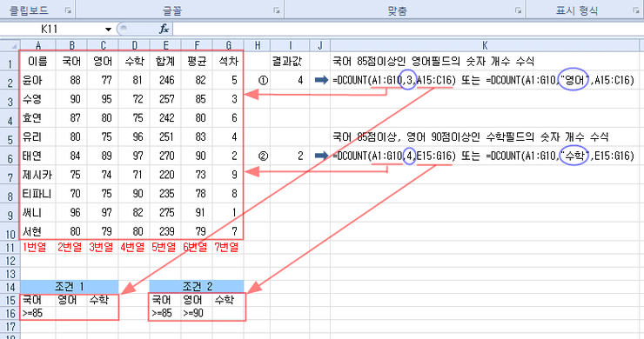Click result value 4 in column I
Screen dimensions: 644x339
click(290, 80)
